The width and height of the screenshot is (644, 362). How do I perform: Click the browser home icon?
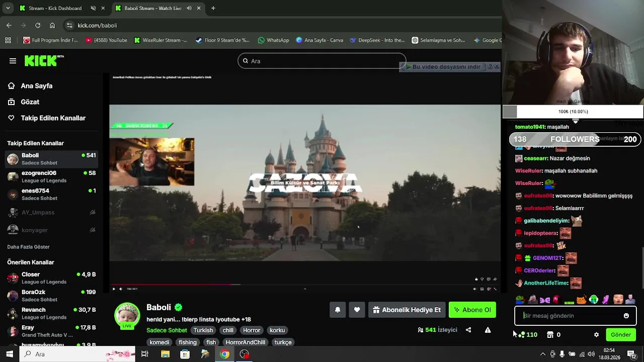[52, 25]
